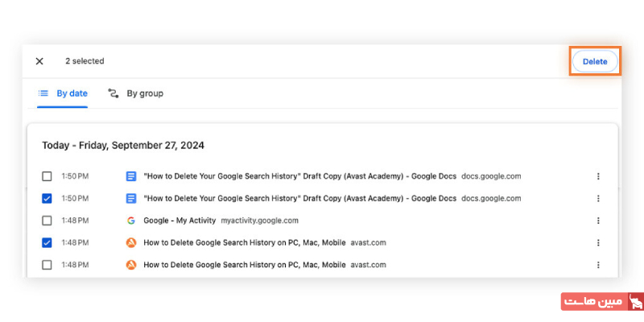The height and width of the screenshot is (322, 644).
Task: Open more actions for last avast.com entry
Action: point(598,265)
